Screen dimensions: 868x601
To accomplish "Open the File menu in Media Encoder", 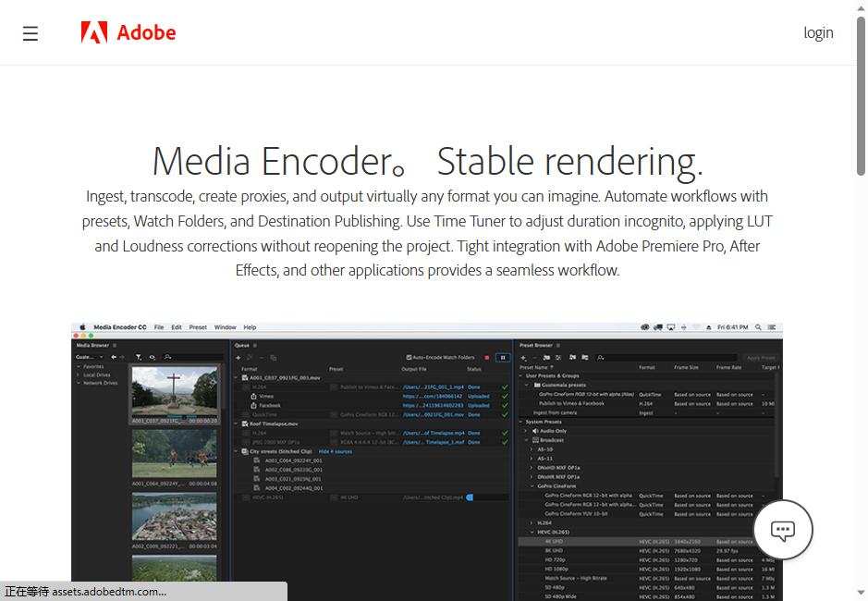I will point(159,327).
